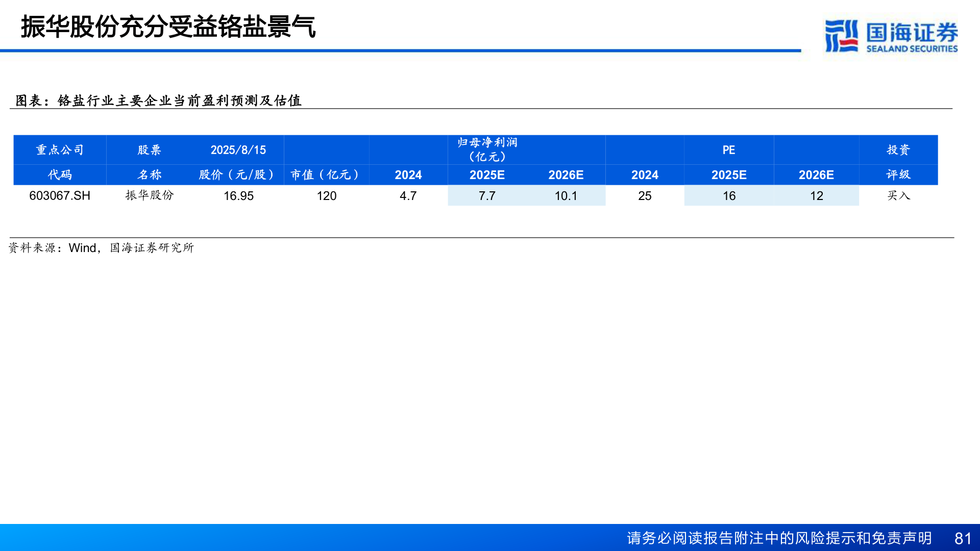Select the 市值（亿元）header
This screenshot has width=980, height=551.
326,174
